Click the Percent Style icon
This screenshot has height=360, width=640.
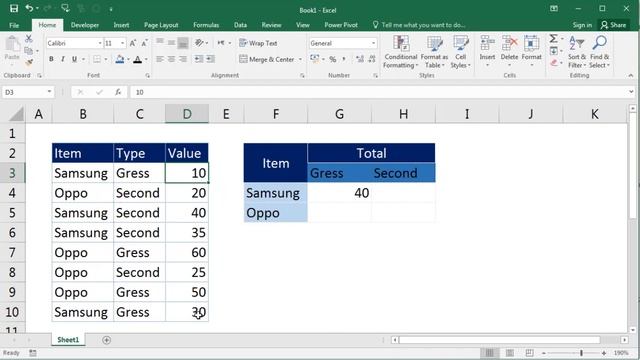pyautogui.click(x=333, y=60)
